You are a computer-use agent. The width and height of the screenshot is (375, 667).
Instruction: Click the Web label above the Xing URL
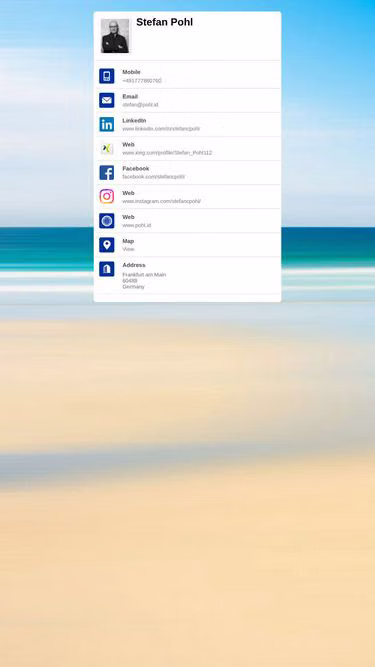point(128,145)
